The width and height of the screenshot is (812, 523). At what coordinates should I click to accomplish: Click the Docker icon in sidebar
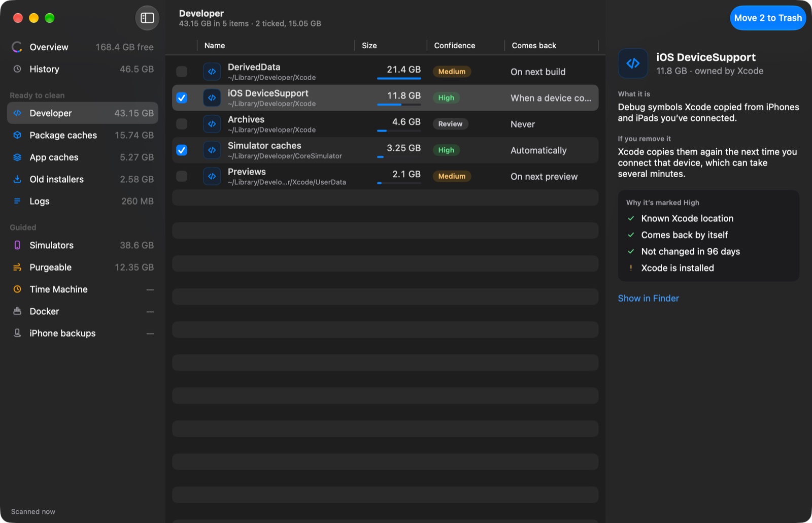pyautogui.click(x=17, y=311)
